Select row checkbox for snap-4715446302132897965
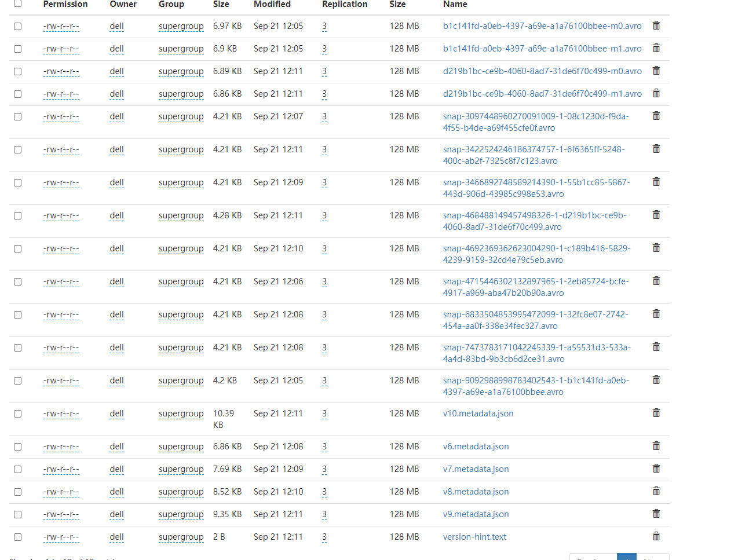This screenshot has height=560, width=749. [18, 282]
